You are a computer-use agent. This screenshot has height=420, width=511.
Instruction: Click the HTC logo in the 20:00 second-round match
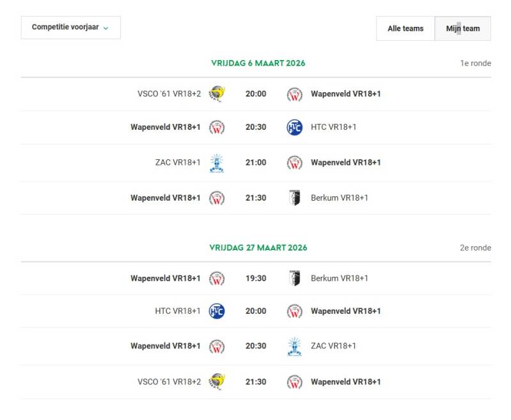tap(217, 311)
